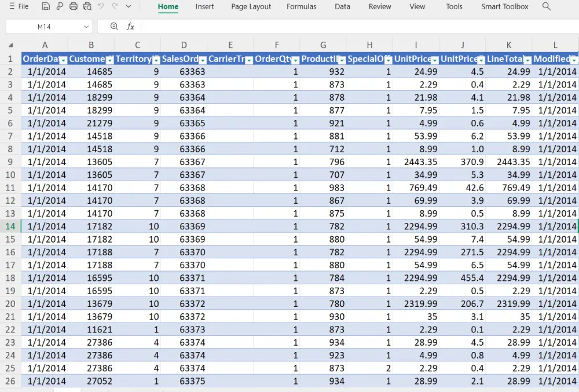
Task: Click the select-all corner triangle
Action: click(10, 45)
